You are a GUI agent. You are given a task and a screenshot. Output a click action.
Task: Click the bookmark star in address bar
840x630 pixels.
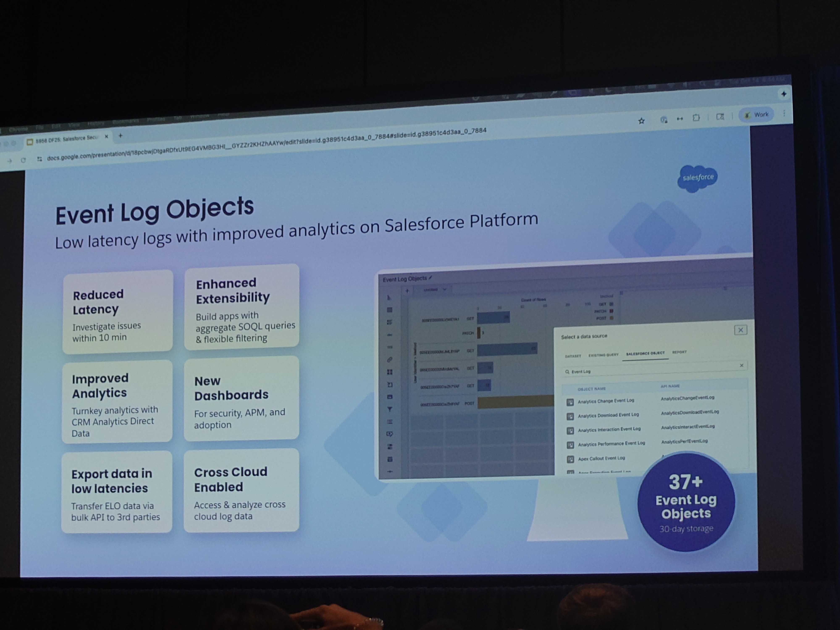(x=641, y=121)
